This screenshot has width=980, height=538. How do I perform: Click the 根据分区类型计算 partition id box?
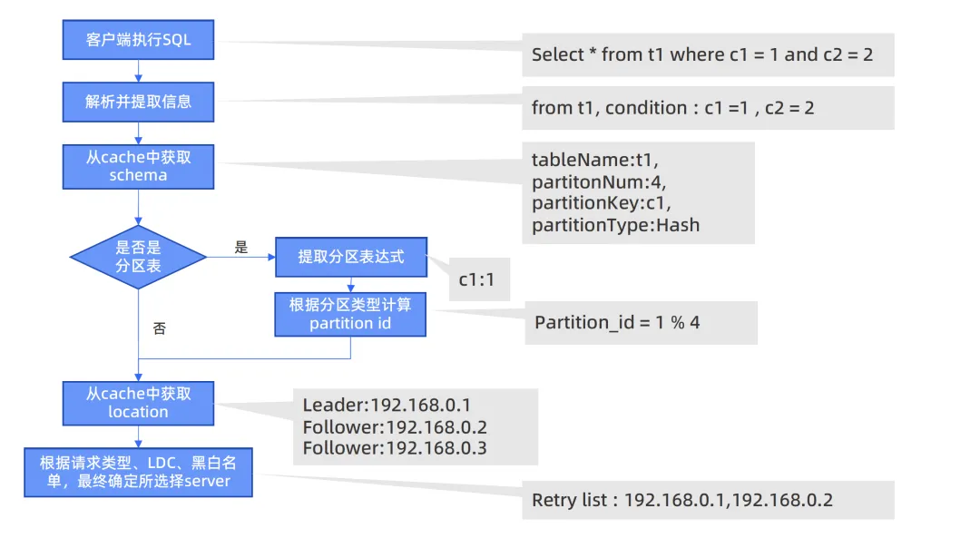click(x=350, y=314)
